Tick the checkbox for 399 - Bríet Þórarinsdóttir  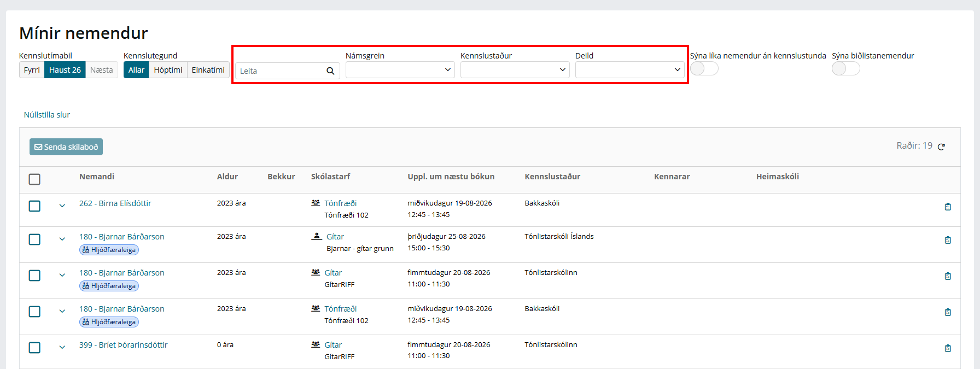[x=34, y=348]
